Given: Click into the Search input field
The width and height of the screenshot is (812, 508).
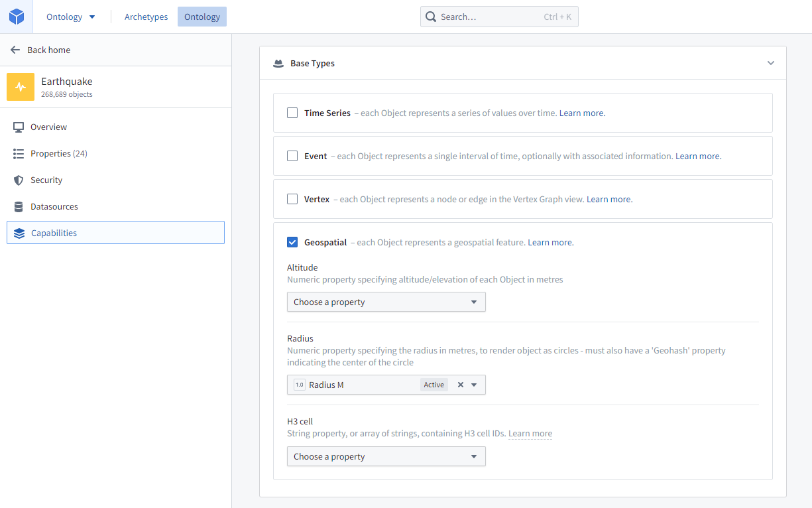Looking at the screenshot, I should click(x=499, y=17).
